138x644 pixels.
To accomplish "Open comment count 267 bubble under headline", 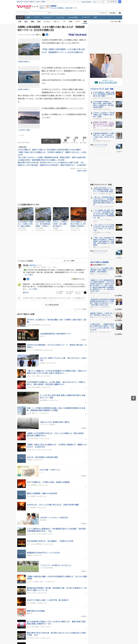I will (33, 35).
